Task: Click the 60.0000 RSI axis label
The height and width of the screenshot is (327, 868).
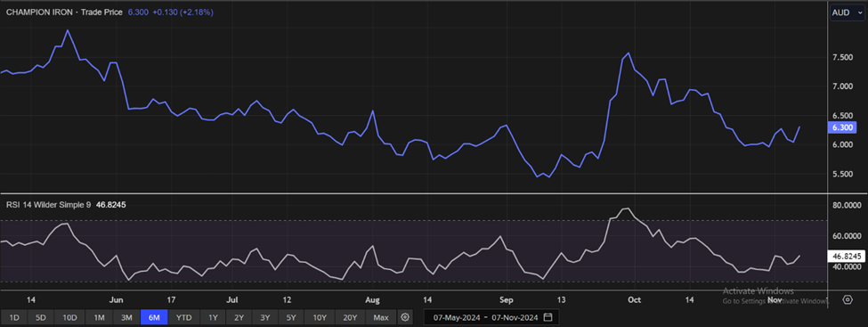Action: pyautogui.click(x=846, y=236)
